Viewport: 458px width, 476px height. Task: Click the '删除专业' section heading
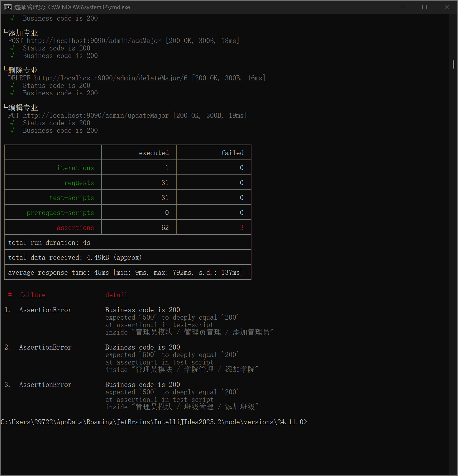click(x=23, y=70)
